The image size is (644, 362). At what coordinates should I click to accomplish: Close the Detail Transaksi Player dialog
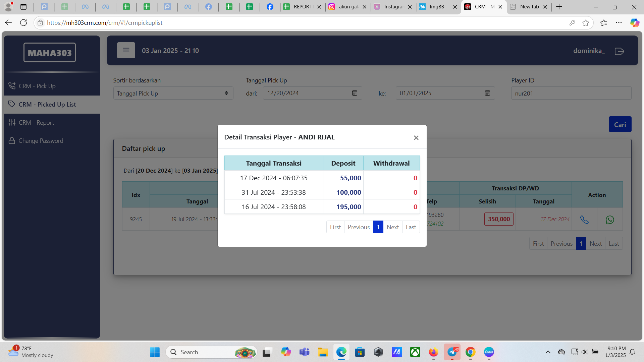coord(416,137)
